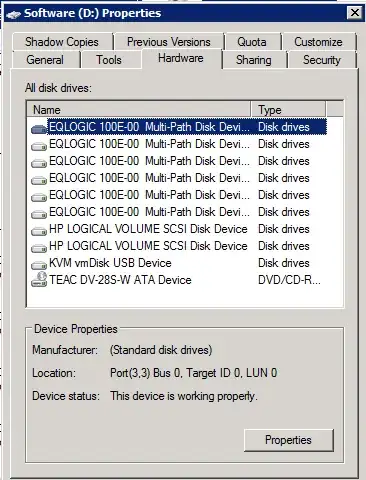366x480 pixels.
Task: Open Properties for the selected device
Action: pos(289,440)
